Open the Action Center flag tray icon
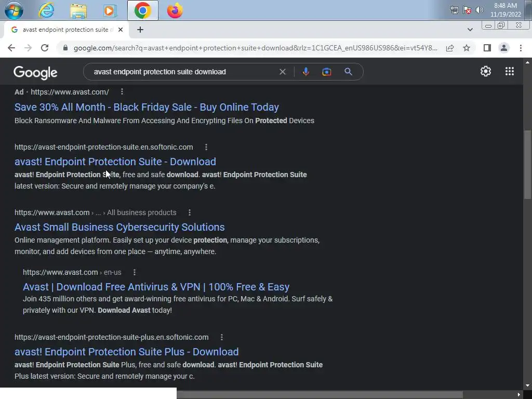This screenshot has height=399, width=532. tap(467, 10)
